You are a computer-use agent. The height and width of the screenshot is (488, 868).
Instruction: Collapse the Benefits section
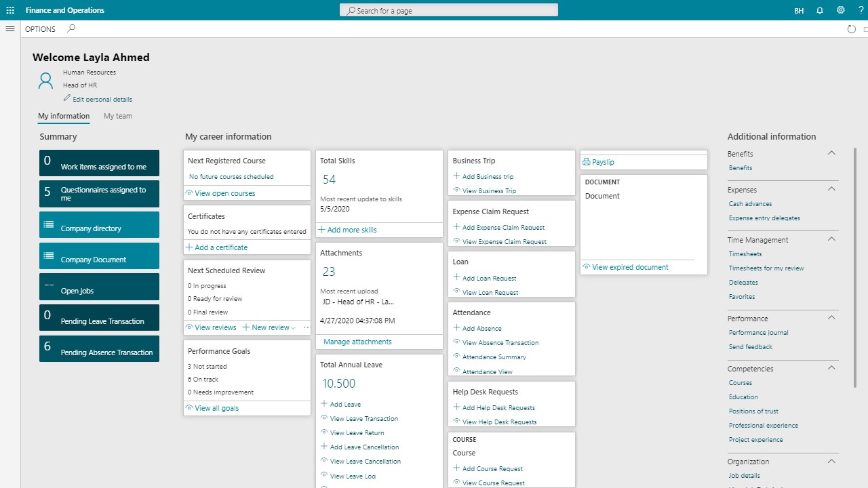(831, 153)
